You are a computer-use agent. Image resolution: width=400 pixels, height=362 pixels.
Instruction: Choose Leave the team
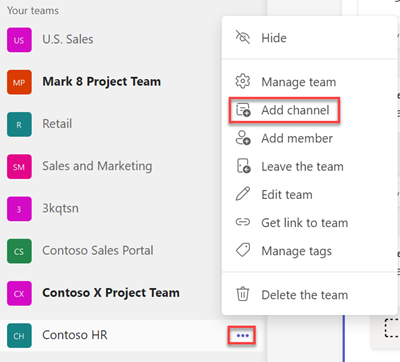point(310,166)
